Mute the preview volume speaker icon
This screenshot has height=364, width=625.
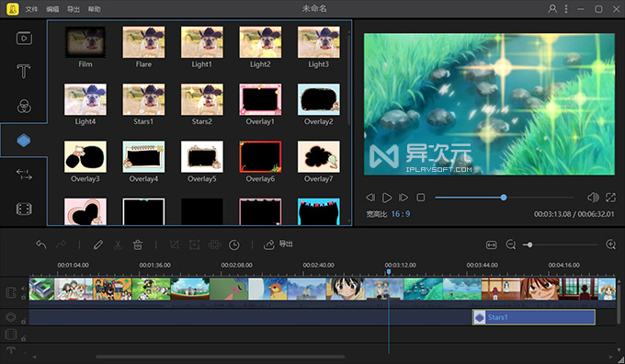[593, 197]
